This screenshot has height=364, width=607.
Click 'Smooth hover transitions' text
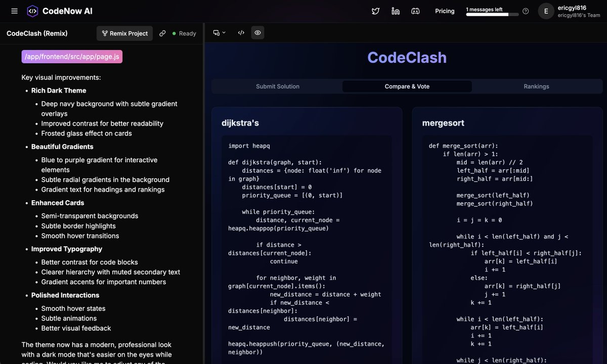pyautogui.click(x=80, y=236)
